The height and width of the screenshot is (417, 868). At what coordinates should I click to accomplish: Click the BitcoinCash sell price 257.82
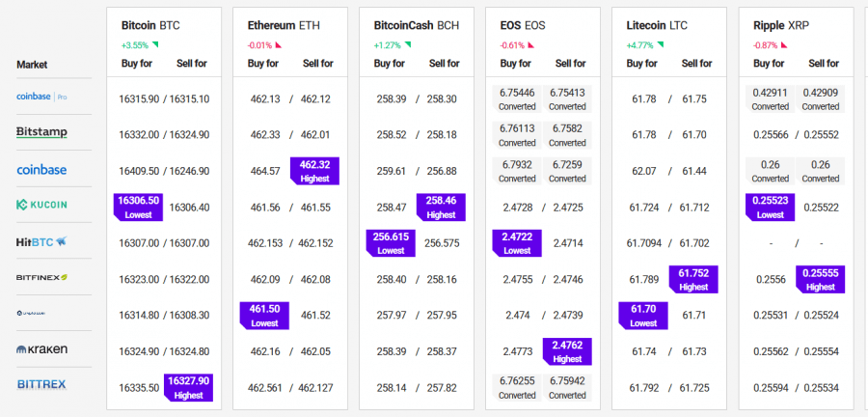(x=442, y=388)
